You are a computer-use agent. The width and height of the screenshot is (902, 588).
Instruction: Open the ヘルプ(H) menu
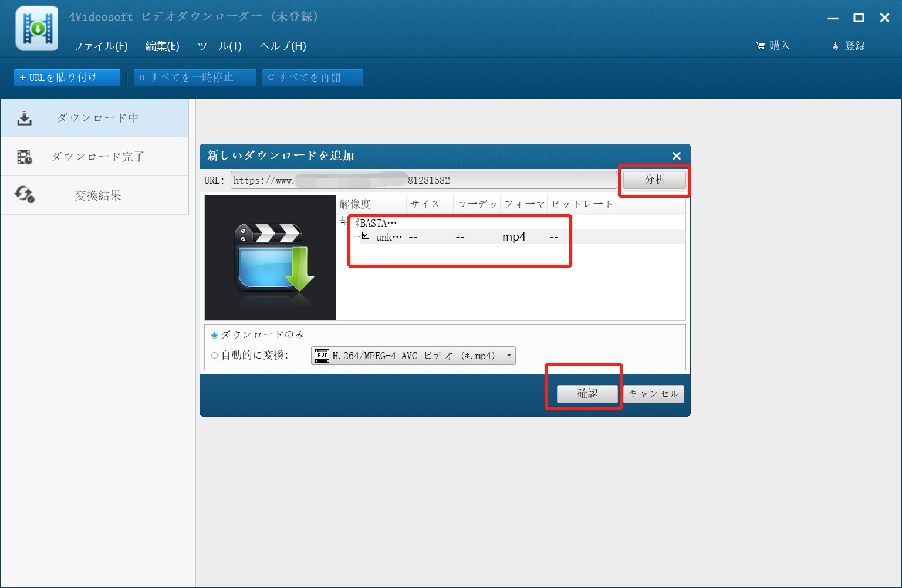coord(283,46)
